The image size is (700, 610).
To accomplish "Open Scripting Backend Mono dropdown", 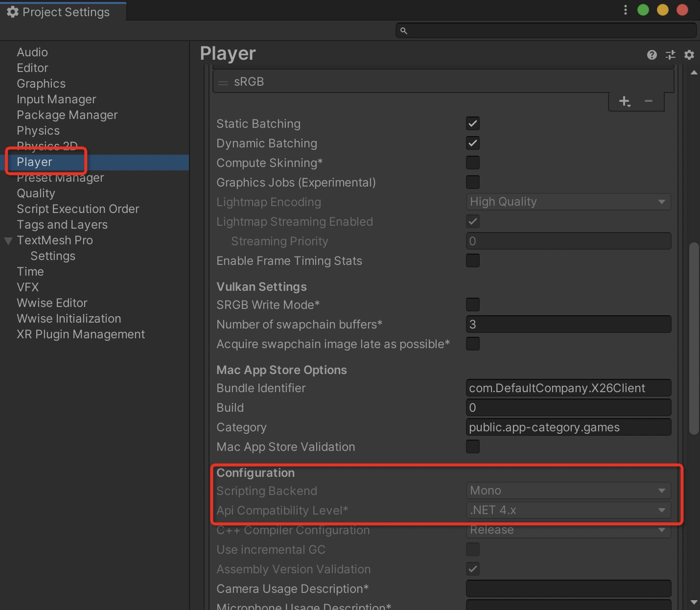I will (568, 491).
